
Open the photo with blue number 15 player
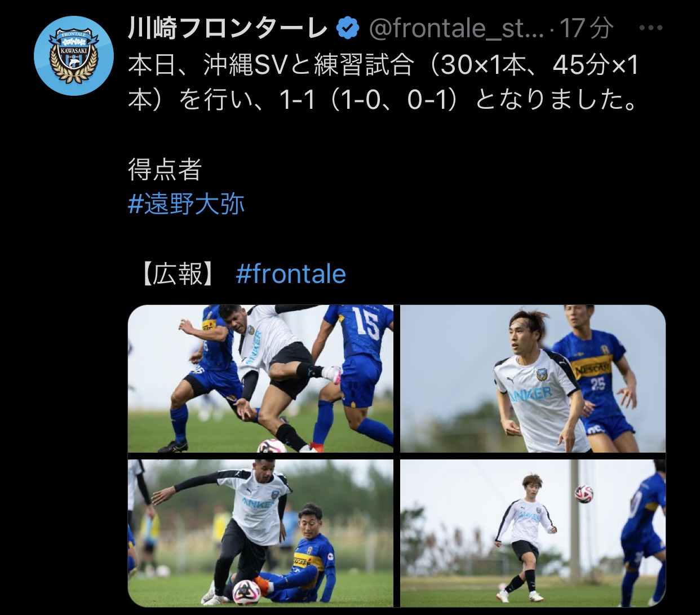[x=261, y=379]
